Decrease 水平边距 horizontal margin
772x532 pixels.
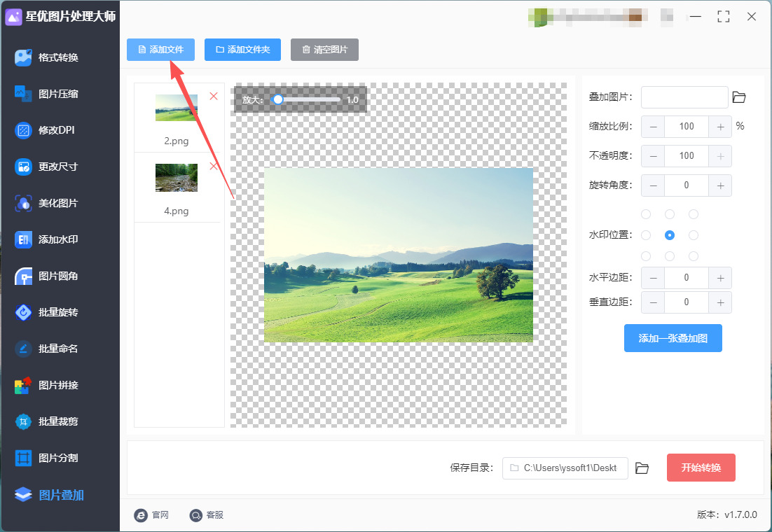pyautogui.click(x=653, y=278)
